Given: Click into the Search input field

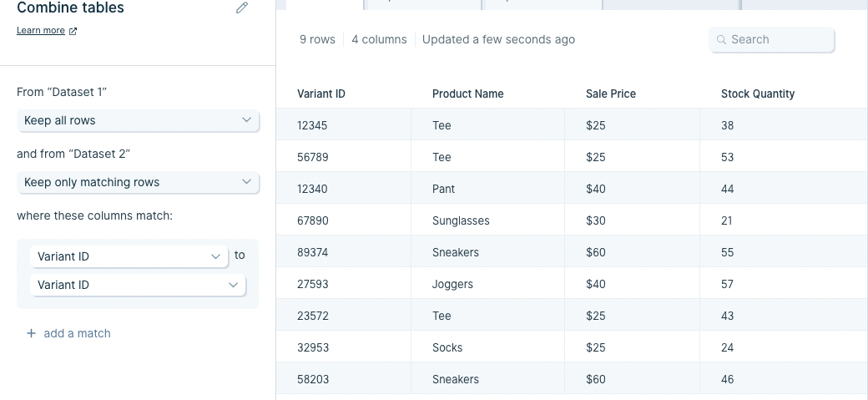Looking at the screenshot, I should pyautogui.click(x=772, y=39).
